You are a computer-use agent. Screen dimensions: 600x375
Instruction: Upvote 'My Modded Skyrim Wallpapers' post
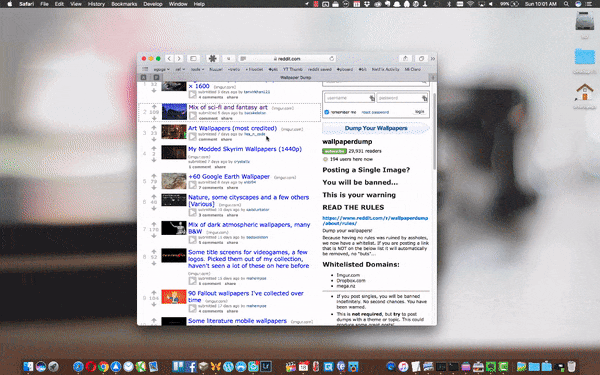[x=154, y=148]
